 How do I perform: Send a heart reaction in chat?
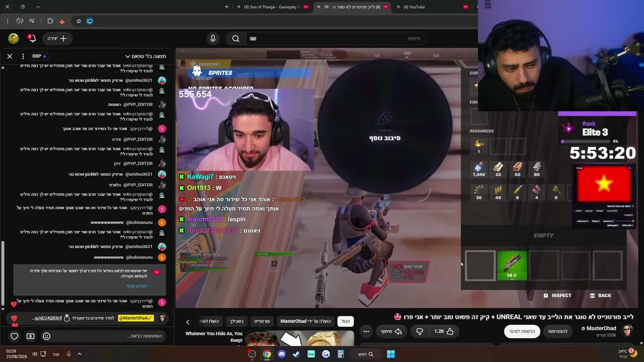pyautogui.click(x=14, y=336)
